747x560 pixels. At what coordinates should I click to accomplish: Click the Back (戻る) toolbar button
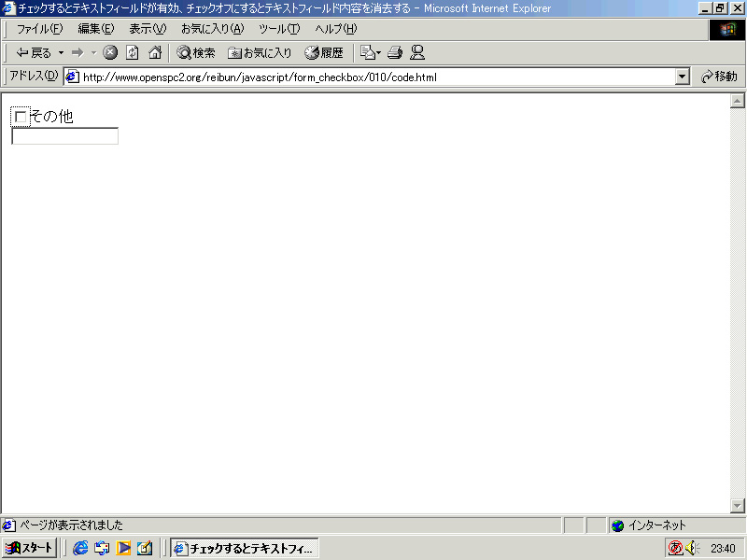tap(34, 53)
